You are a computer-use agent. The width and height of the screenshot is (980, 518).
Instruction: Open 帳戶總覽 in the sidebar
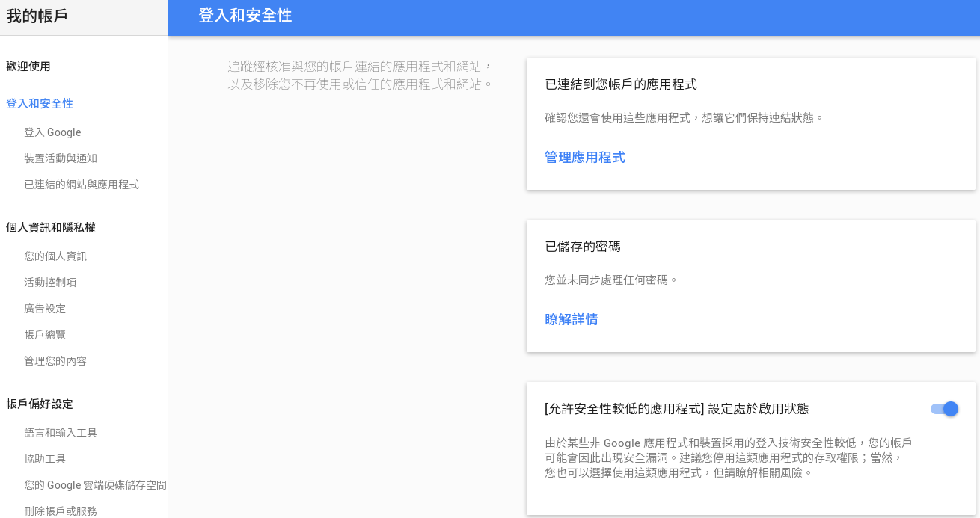tap(45, 335)
